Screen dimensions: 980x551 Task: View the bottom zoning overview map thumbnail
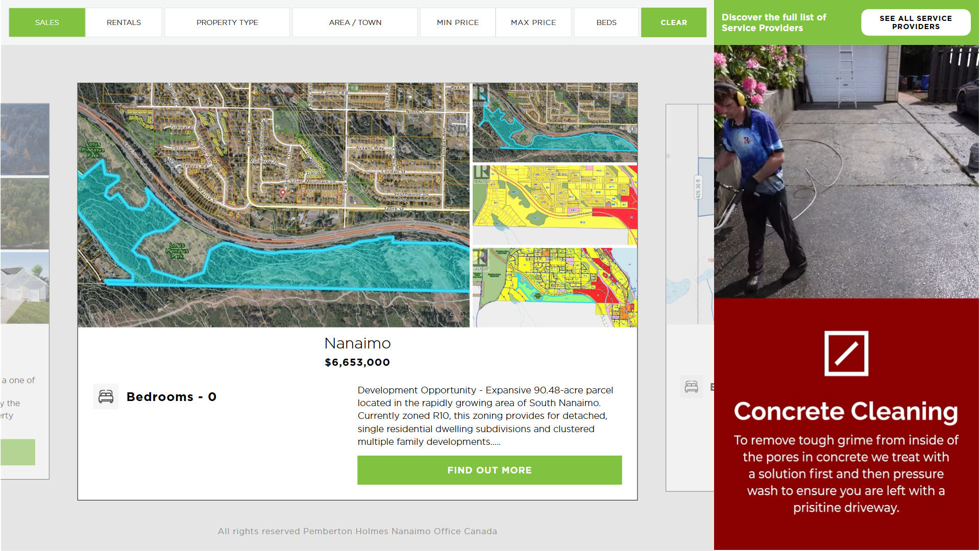(x=555, y=287)
